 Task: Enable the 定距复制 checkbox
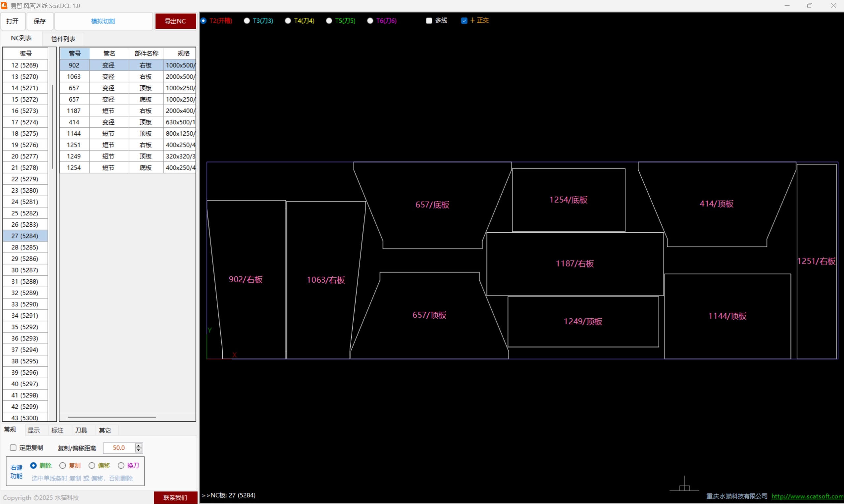tap(13, 448)
